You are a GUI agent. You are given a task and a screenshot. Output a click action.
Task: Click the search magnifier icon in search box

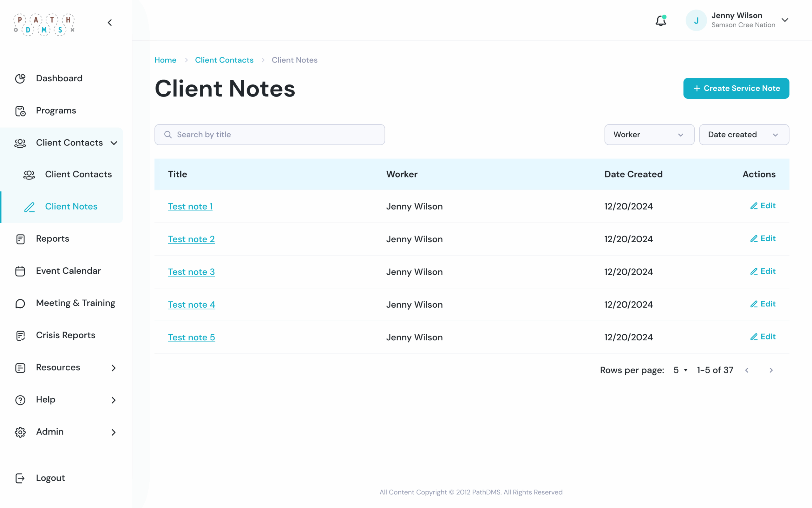[168, 135]
